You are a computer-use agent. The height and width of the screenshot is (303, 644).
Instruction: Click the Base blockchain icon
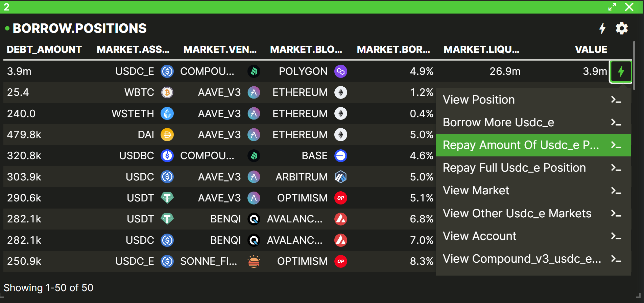click(341, 156)
